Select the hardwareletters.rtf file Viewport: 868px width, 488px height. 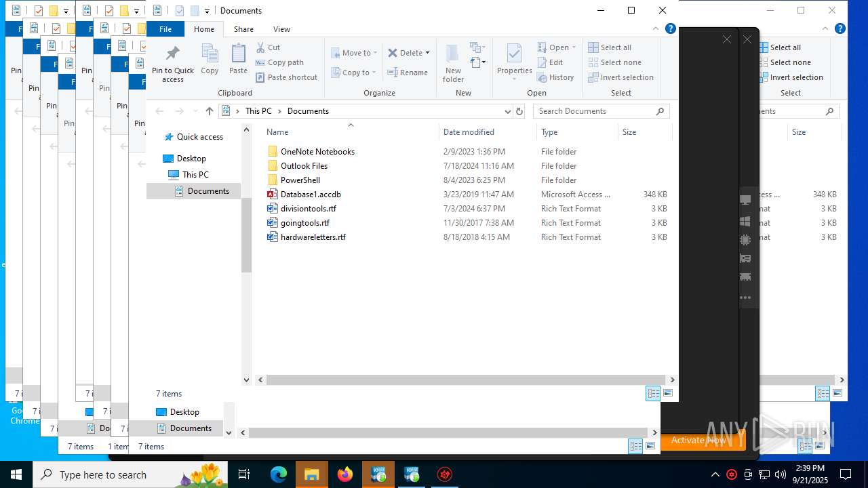click(313, 237)
